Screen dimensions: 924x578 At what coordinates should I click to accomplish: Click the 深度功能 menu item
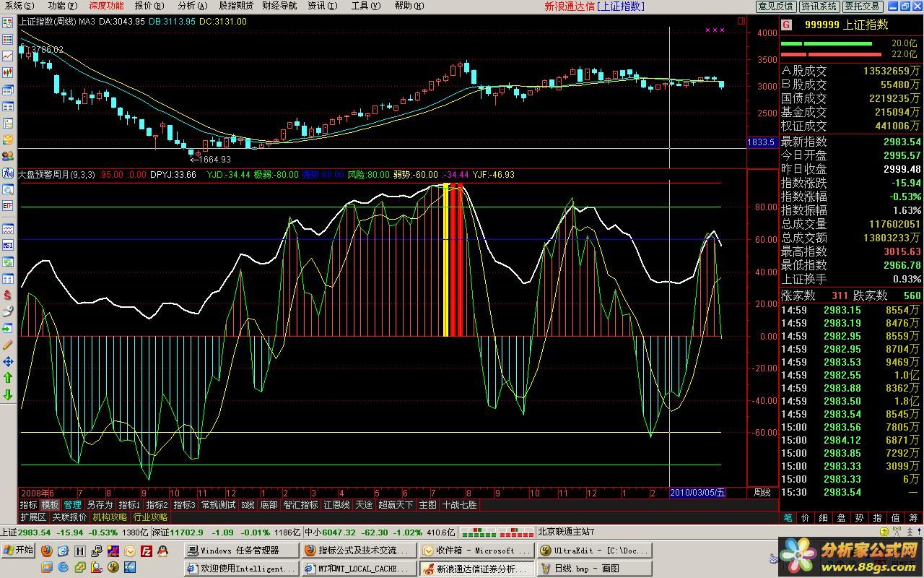106,6
